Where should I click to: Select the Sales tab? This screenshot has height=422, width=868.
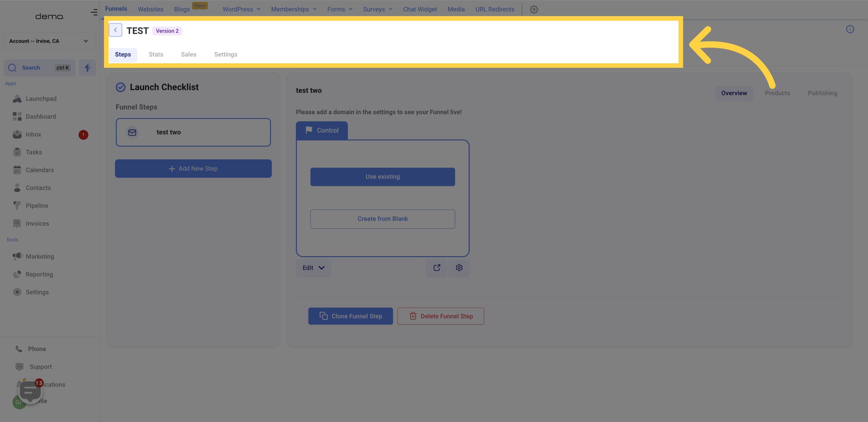[x=188, y=55]
